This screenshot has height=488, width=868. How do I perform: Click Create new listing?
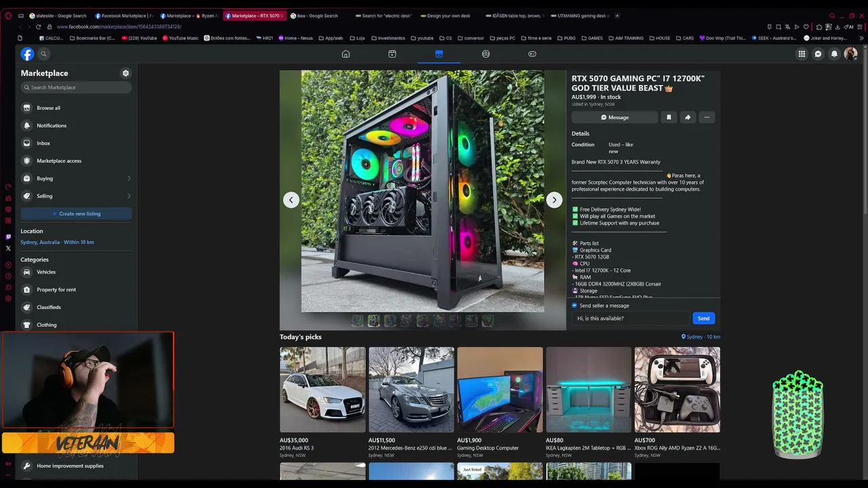coord(76,213)
